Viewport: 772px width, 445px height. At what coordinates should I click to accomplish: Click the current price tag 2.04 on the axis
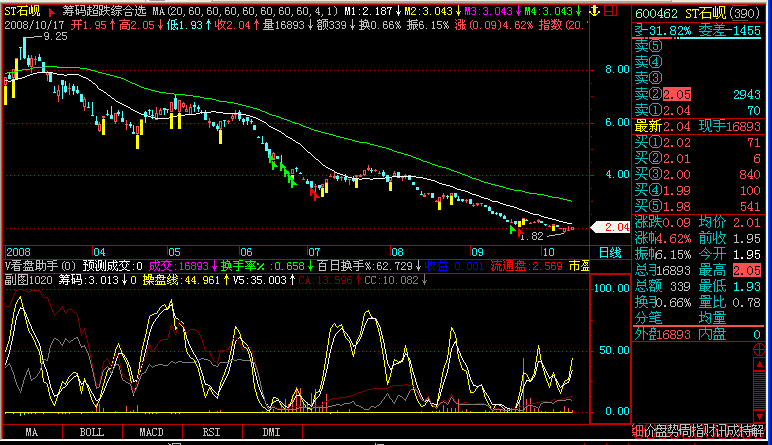pos(611,227)
